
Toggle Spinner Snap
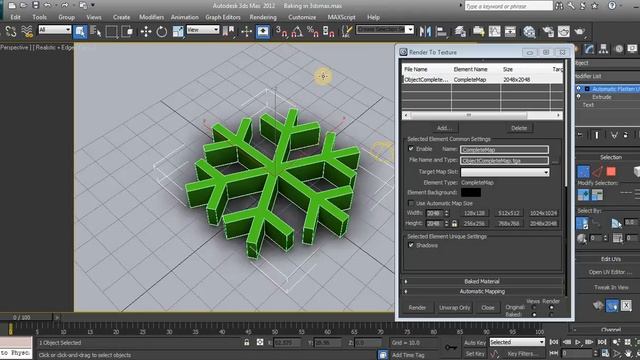click(329, 31)
